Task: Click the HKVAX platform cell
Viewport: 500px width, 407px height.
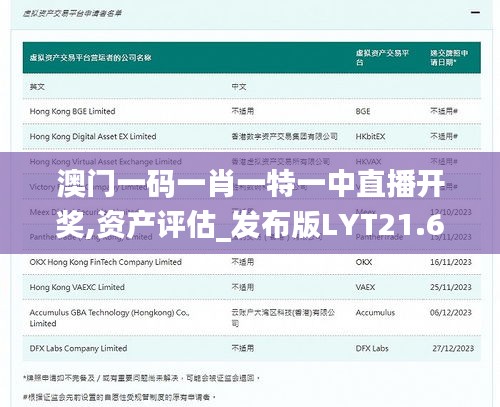Action: point(368,162)
